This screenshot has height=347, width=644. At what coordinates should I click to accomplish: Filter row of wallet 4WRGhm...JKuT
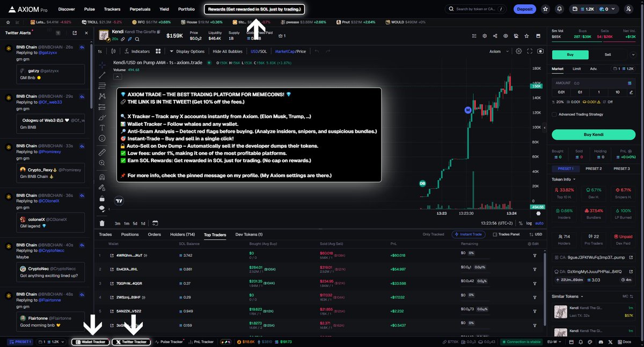point(535,256)
